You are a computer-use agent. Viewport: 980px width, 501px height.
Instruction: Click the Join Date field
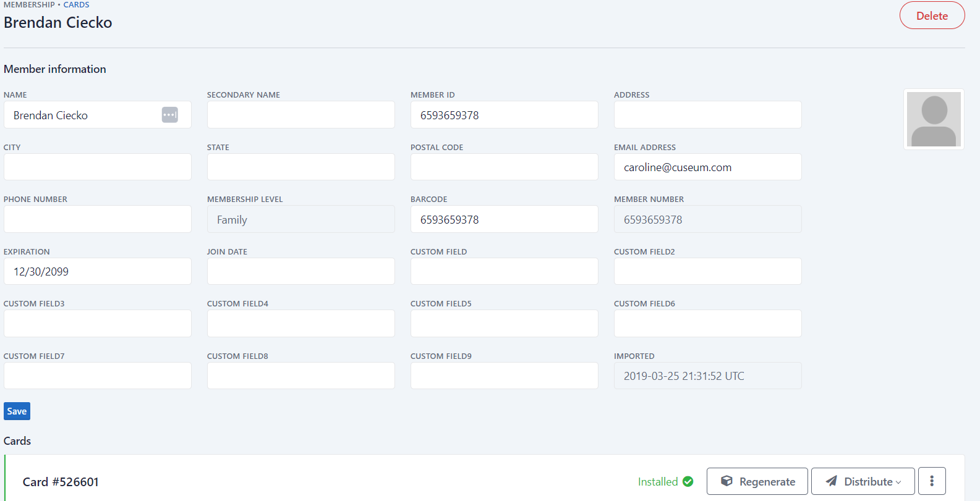click(x=300, y=271)
